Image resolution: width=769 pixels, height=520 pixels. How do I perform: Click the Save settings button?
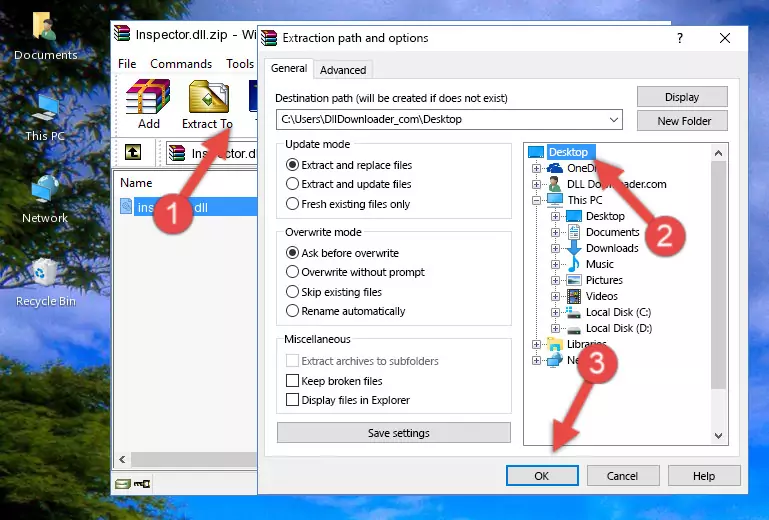coord(394,433)
